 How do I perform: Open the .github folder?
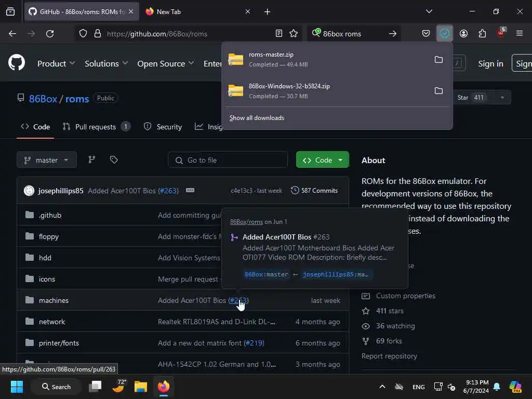50,215
